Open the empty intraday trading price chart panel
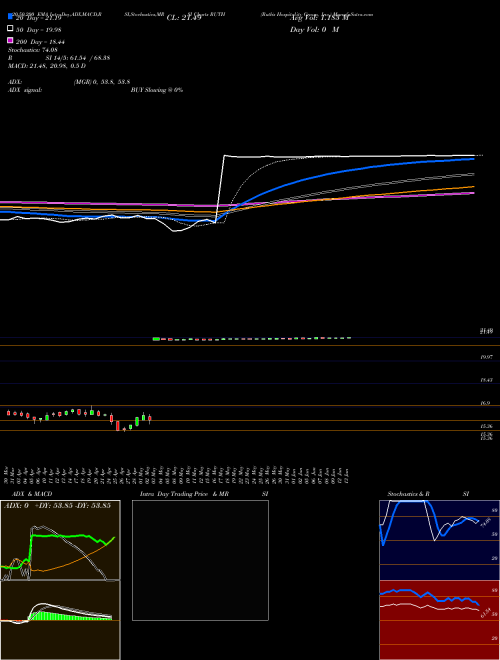 (x=200, y=560)
